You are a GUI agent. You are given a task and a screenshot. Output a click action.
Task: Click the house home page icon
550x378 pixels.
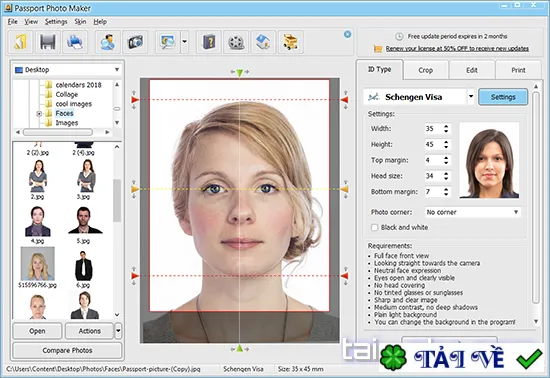click(263, 42)
